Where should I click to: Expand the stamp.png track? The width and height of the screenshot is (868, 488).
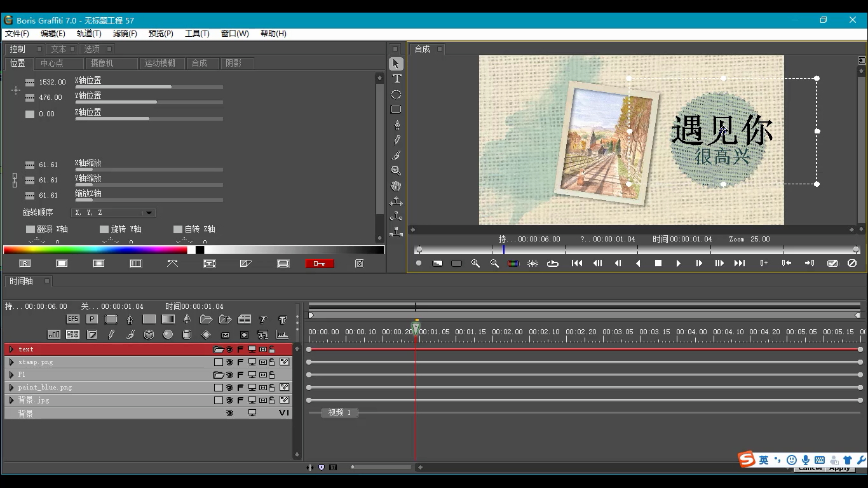tap(11, 362)
